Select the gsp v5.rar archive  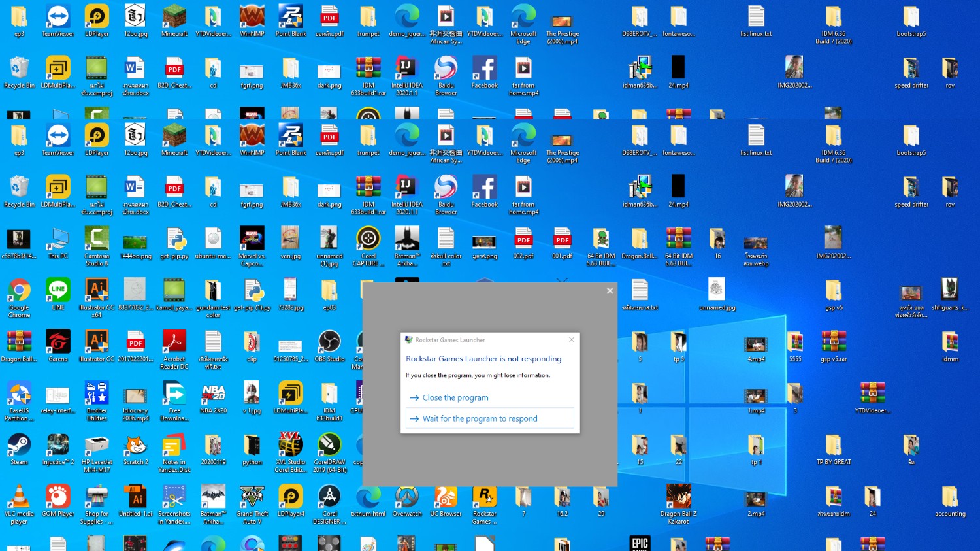click(x=834, y=346)
